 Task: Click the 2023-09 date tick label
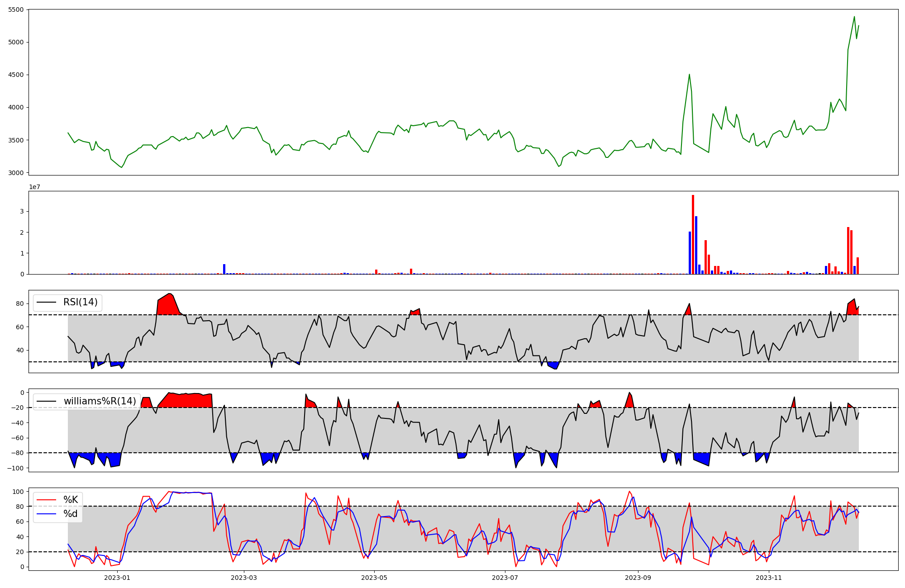[x=638, y=578]
